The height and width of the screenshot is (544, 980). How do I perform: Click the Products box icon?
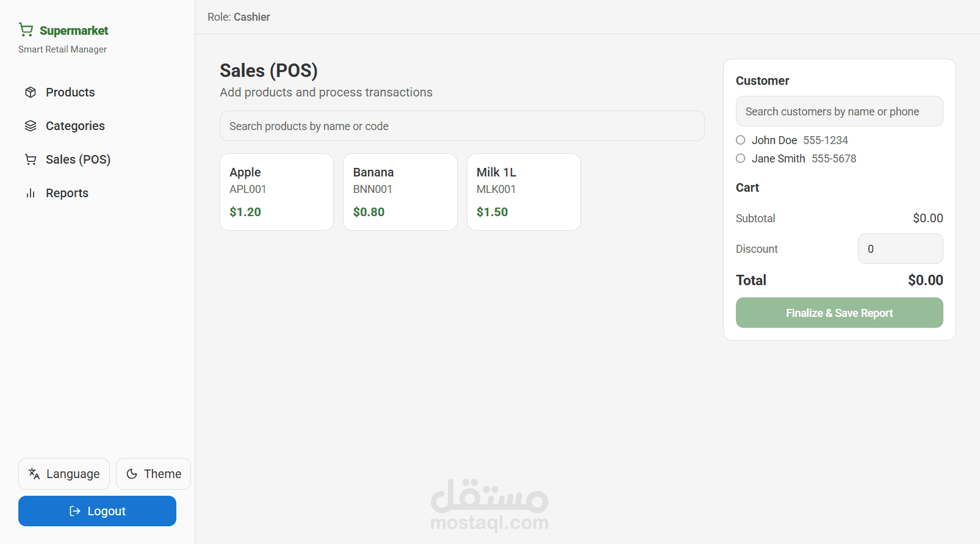pos(31,92)
